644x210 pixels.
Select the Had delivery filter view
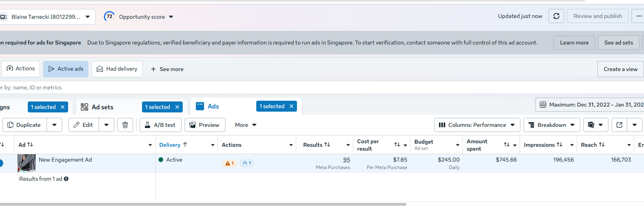tap(117, 69)
